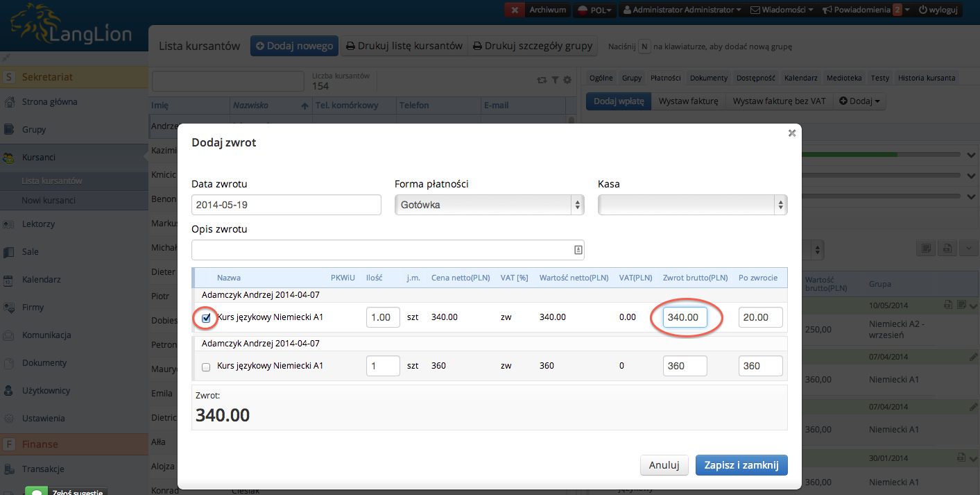This screenshot has height=495, width=980.
Task: Open the list settings gear icon
Action: coord(567,81)
